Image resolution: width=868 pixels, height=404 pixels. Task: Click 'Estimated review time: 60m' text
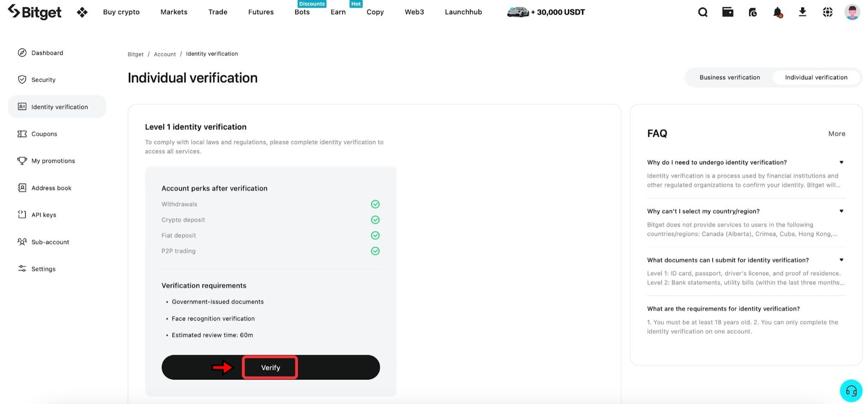click(x=212, y=335)
